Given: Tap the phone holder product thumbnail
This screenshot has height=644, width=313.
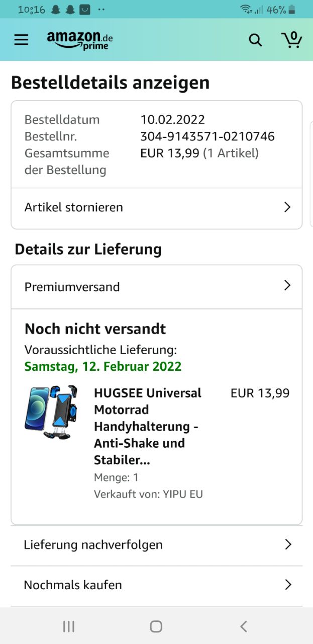Looking at the screenshot, I should click(x=51, y=413).
